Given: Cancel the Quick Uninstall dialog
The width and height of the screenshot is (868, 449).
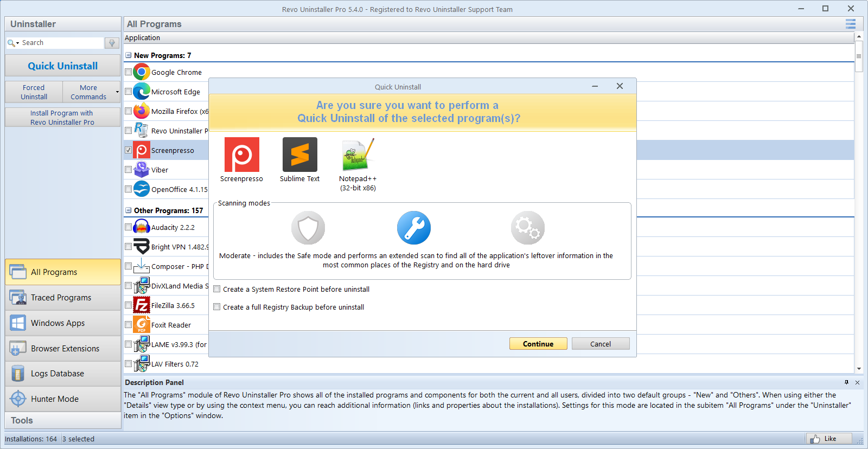Looking at the screenshot, I should (600, 344).
